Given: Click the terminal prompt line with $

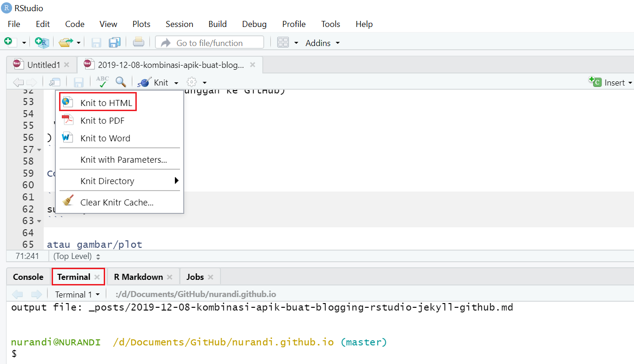Looking at the screenshot, I should (x=14, y=354).
